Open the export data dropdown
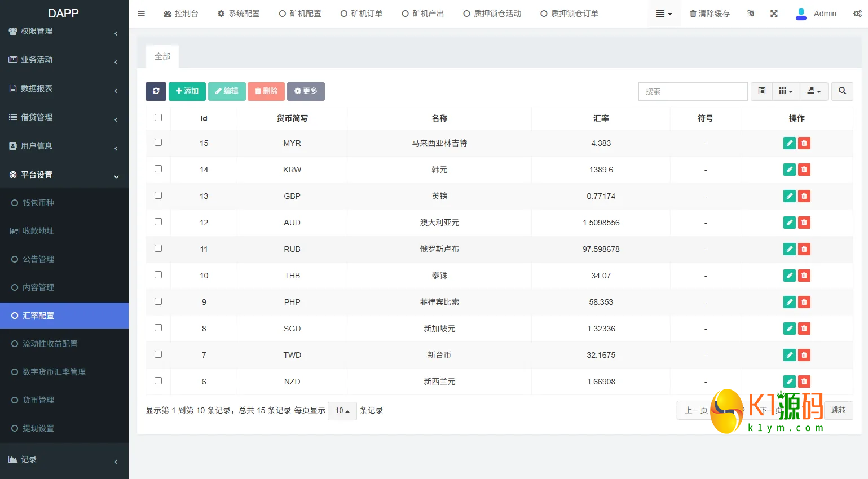 (x=814, y=91)
